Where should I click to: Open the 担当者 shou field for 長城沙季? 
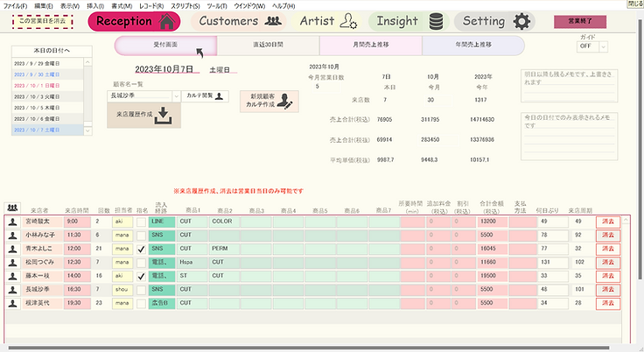click(x=122, y=290)
